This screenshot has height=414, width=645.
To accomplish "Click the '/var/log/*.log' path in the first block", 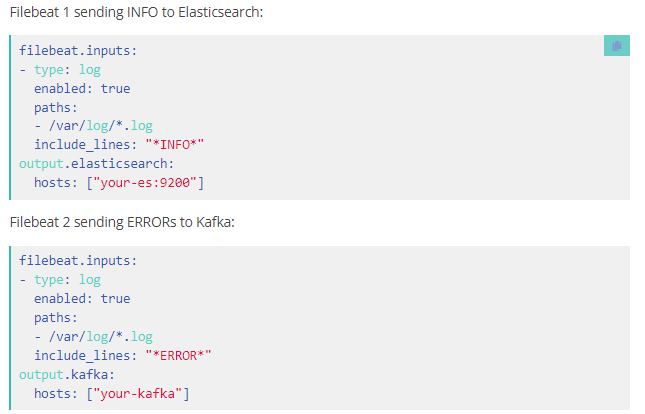I will pyautogui.click(x=101, y=126).
